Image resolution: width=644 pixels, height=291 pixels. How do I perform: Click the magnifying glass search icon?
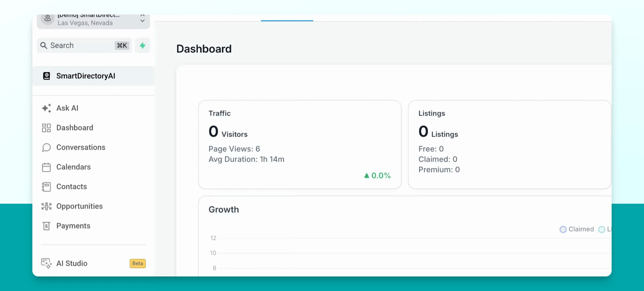[44, 46]
